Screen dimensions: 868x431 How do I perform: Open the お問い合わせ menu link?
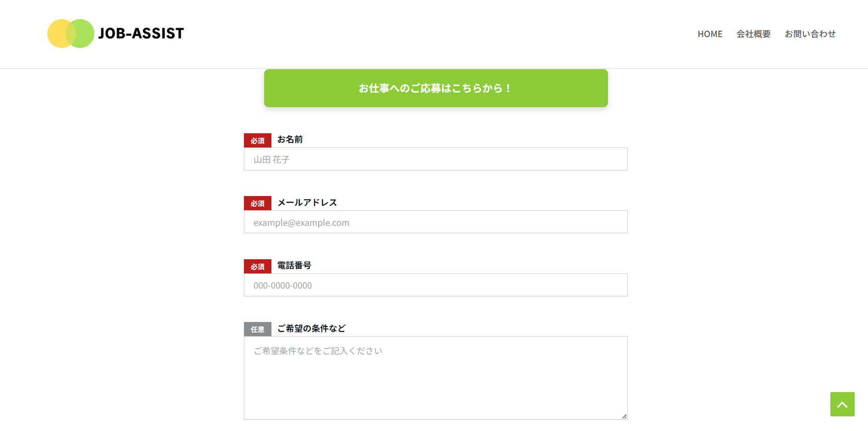[810, 34]
